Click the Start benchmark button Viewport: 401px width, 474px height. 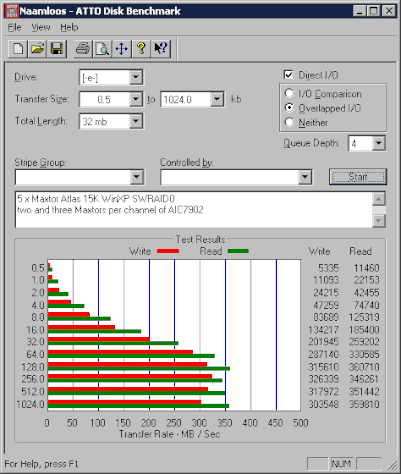pyautogui.click(x=358, y=176)
